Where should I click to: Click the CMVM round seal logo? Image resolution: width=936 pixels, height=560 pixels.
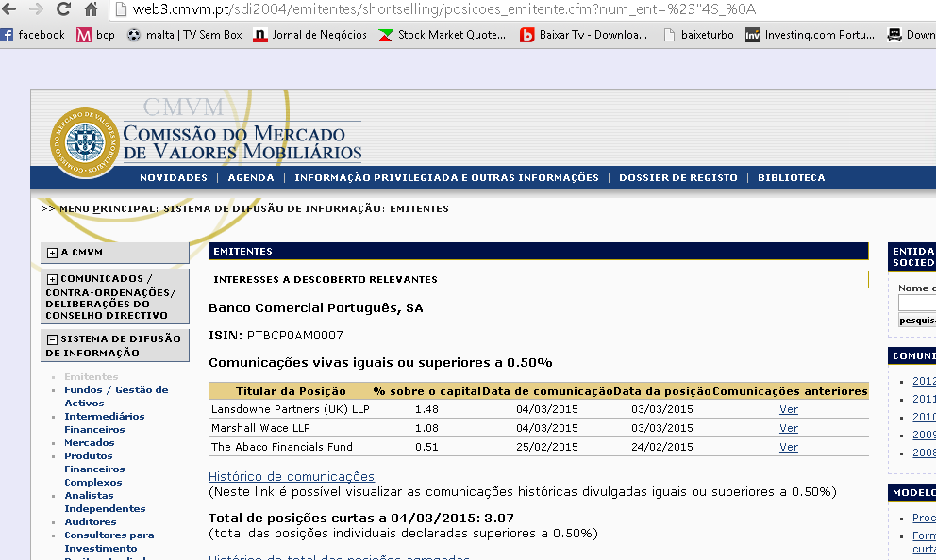84,143
